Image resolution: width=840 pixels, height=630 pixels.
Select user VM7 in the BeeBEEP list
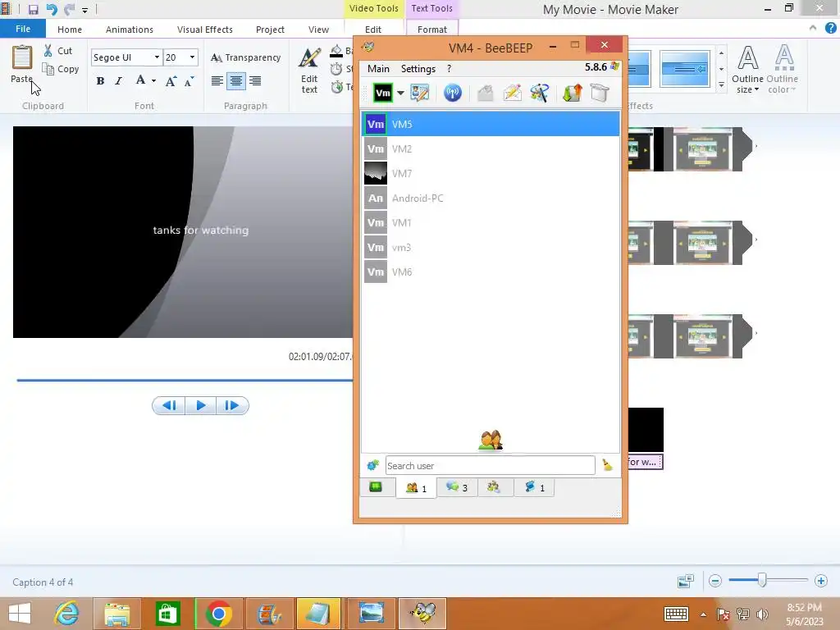pos(491,174)
